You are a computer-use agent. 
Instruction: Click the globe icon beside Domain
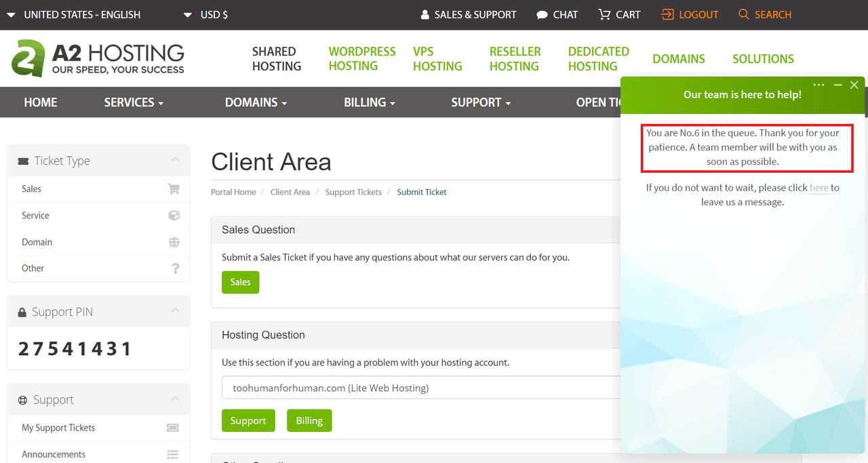pyautogui.click(x=174, y=242)
